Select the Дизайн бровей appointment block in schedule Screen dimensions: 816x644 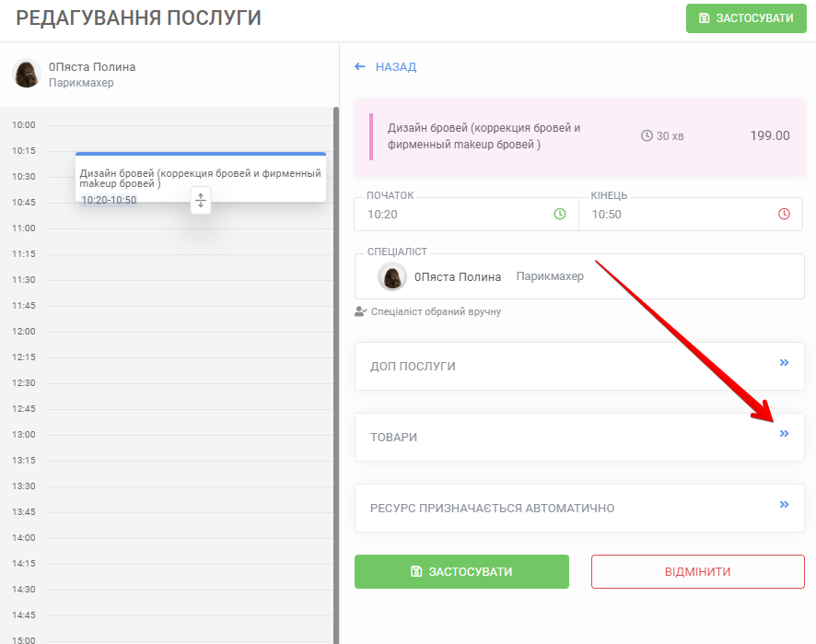click(201, 177)
